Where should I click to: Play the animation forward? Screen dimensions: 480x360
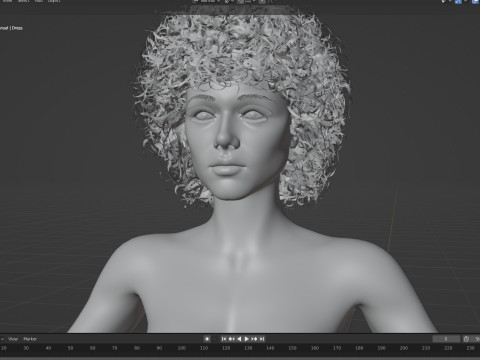pos(247,339)
